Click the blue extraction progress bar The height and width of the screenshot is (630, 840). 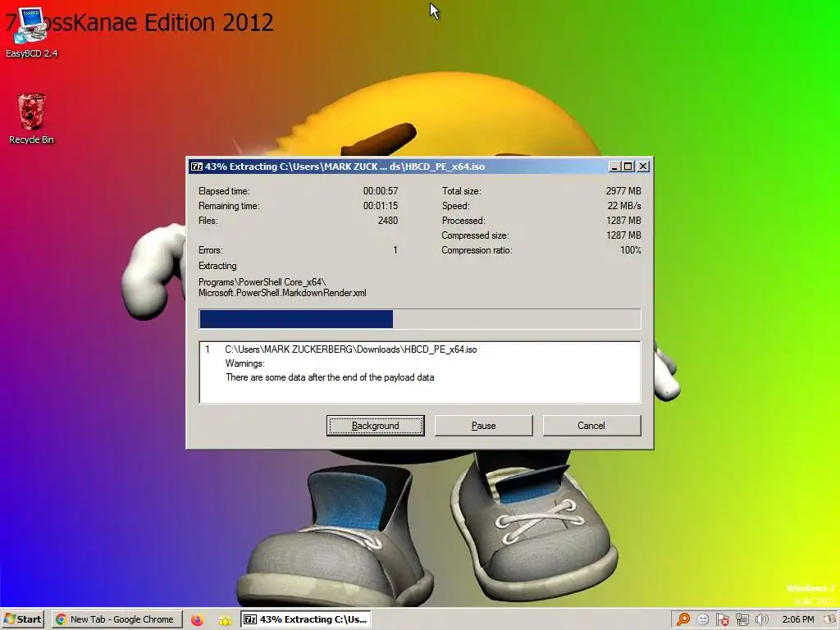click(419, 319)
